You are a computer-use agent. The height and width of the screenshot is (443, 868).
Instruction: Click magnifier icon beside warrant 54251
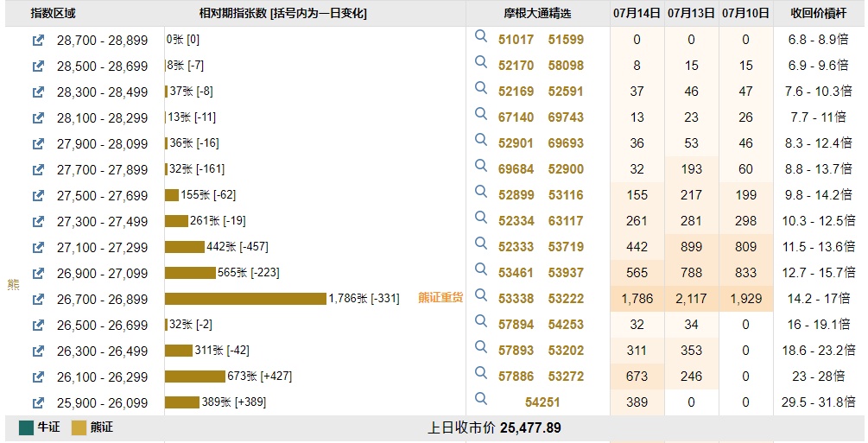481,399
